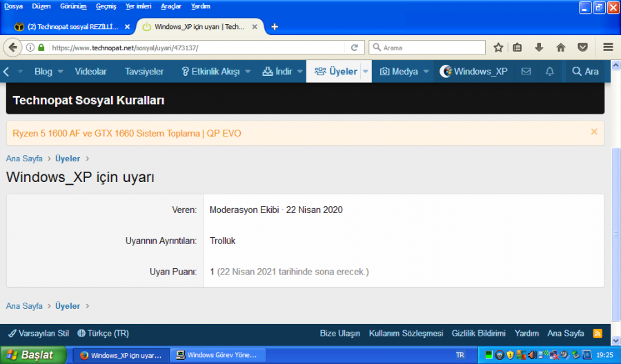This screenshot has height=364, width=621.
Task: Reload the page with the refresh icon
Action: tap(355, 48)
